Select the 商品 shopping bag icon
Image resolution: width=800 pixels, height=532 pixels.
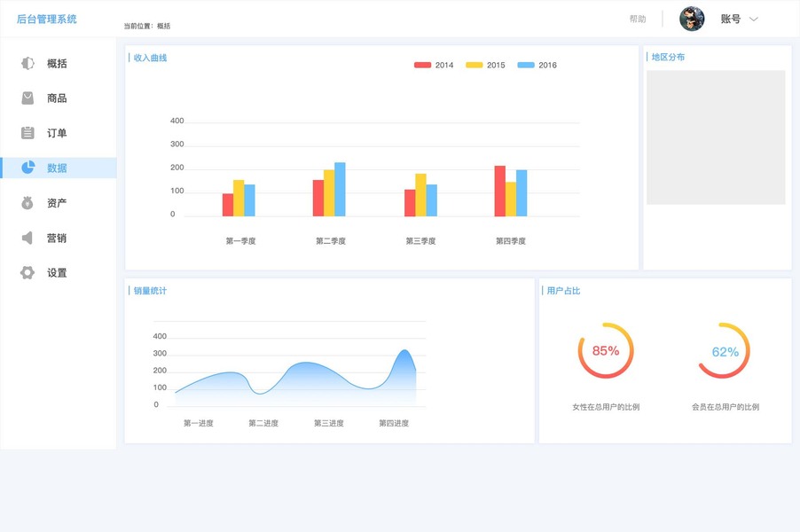[x=27, y=98]
